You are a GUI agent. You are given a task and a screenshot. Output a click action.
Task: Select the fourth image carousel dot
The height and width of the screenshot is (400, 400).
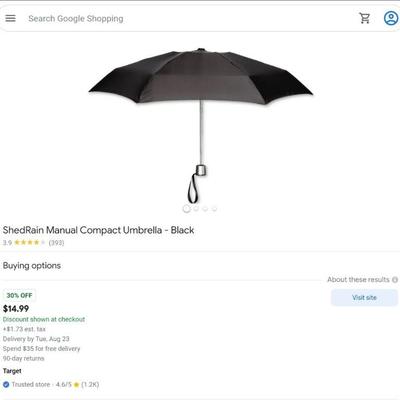point(214,209)
